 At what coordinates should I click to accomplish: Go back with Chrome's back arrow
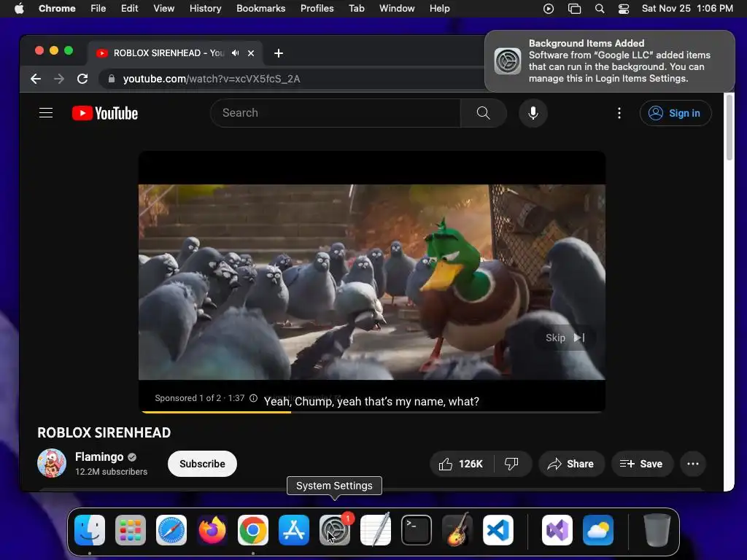36,79
